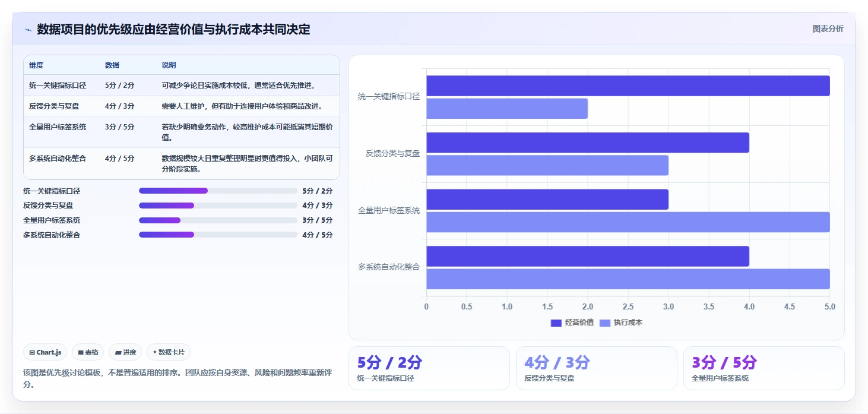Click 统一关键指标口径 执行成本 bar in chart

pyautogui.click(x=507, y=109)
